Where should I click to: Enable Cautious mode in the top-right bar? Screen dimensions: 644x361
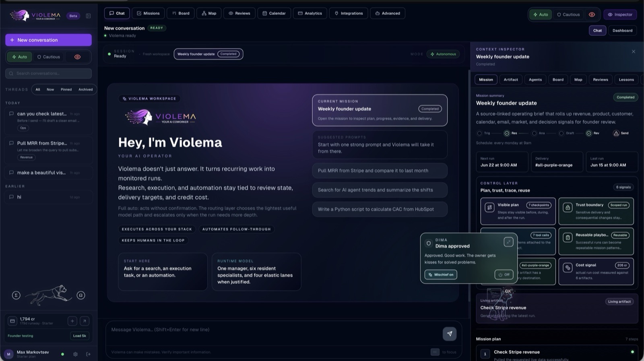568,14
